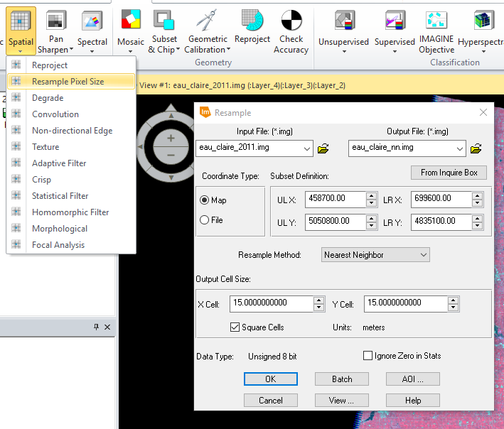Click the From Inquire Box button
The height and width of the screenshot is (429, 504).
[449, 173]
